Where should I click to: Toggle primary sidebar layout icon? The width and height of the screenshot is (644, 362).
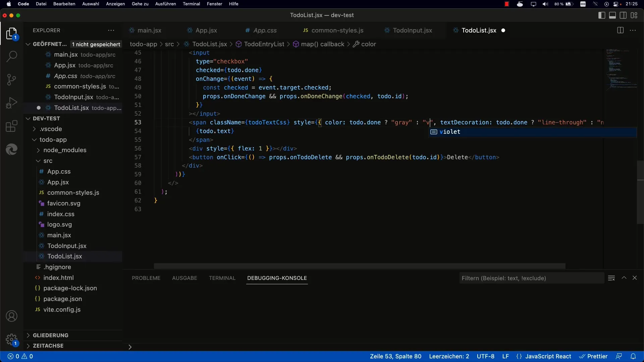[602, 15]
